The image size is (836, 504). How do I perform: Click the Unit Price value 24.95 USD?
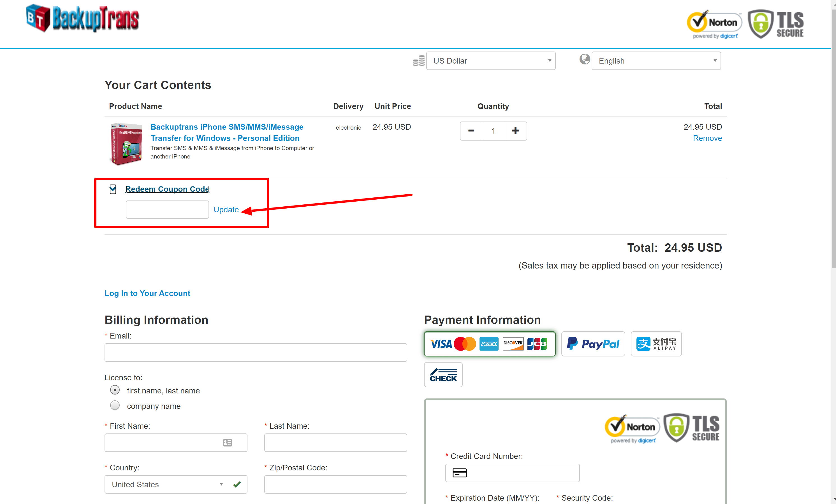392,127
